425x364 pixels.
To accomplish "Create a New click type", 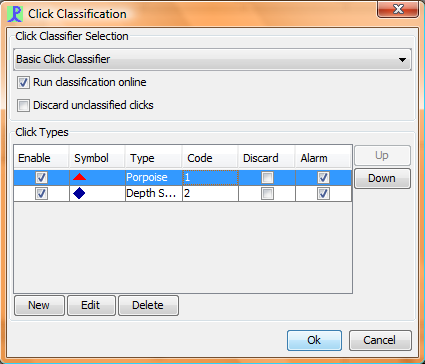I will (39, 305).
